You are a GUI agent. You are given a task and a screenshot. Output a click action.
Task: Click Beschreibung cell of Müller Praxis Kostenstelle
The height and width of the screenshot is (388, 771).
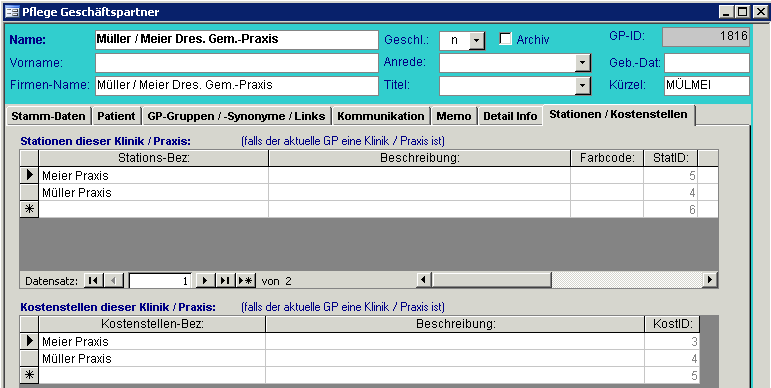[x=455, y=358]
